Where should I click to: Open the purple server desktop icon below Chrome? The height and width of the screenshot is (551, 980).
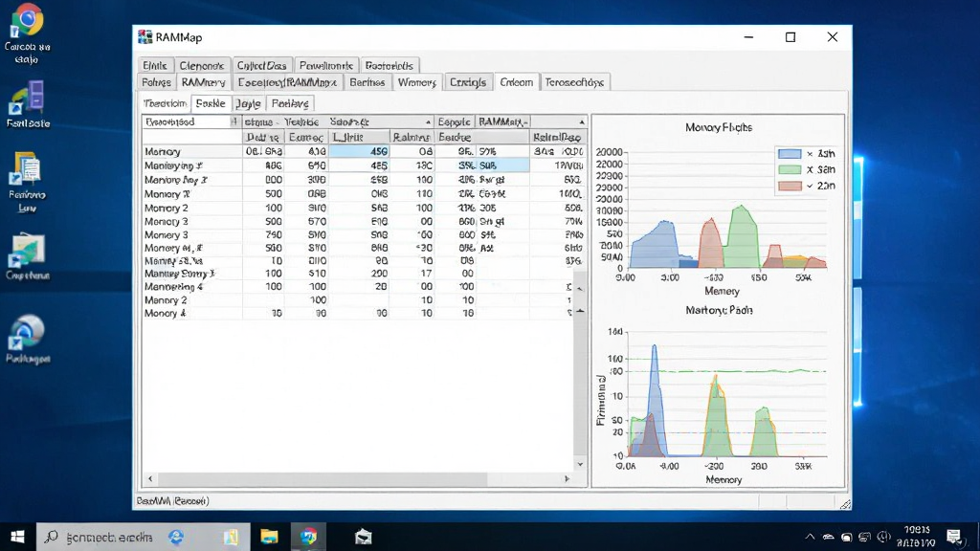point(27,99)
